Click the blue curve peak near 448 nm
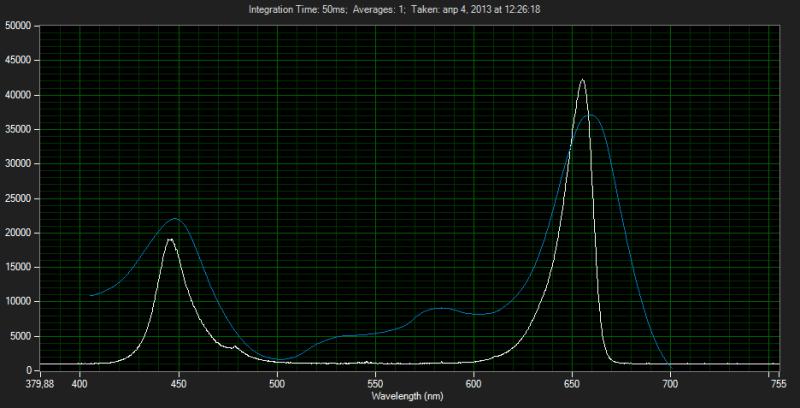This screenshot has width=800, height=408. [x=175, y=218]
